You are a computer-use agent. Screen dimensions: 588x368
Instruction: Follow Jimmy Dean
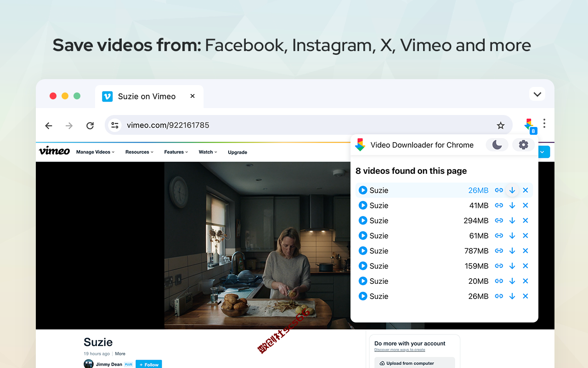tap(149, 364)
